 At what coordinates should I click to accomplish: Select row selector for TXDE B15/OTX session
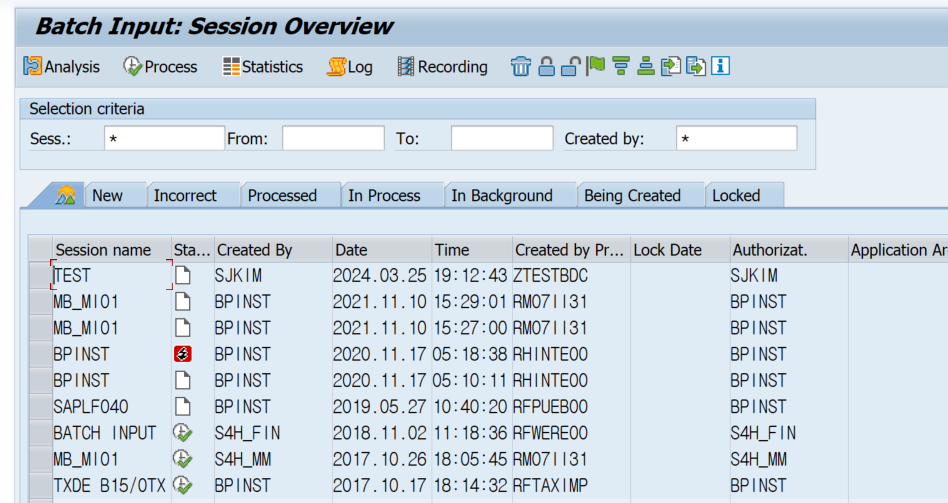click(41, 485)
